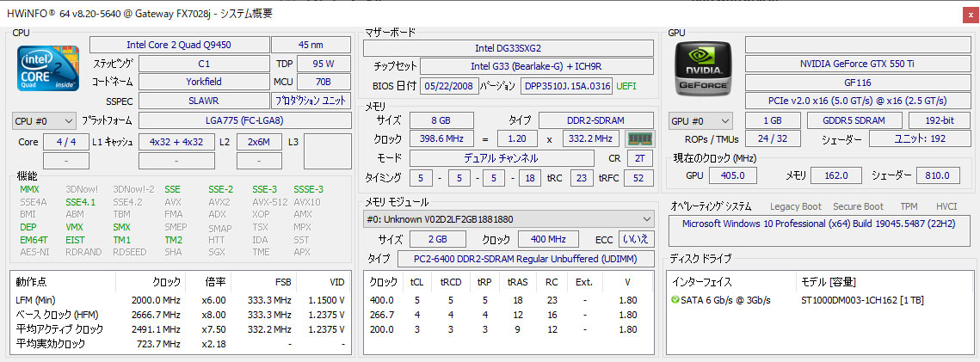Click the Intel Core 2 Quad Q9450 field
Screen dimensions: 980x362
point(179,45)
